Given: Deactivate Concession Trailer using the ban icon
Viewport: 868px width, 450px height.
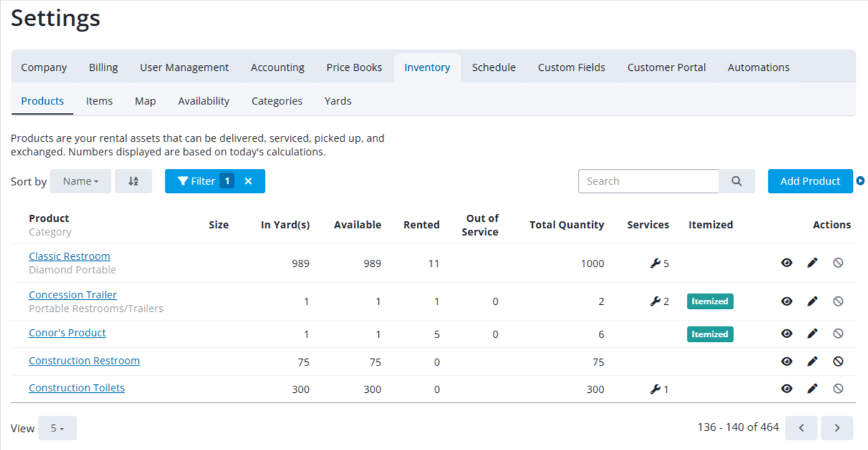Looking at the screenshot, I should 838,301.
